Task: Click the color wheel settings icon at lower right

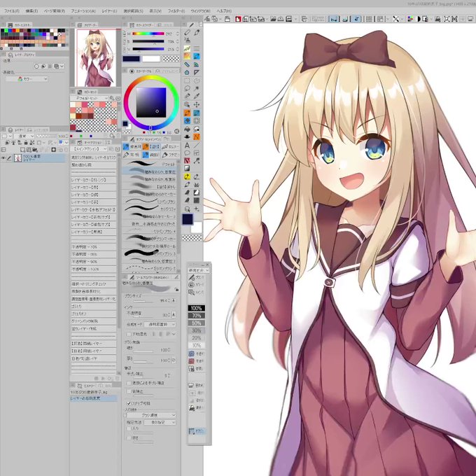Action: [x=176, y=132]
